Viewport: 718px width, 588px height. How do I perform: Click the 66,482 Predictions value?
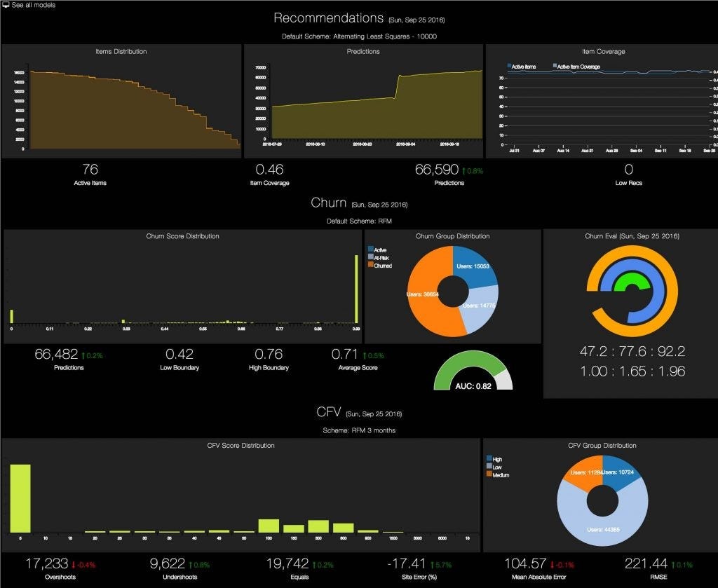pos(56,354)
